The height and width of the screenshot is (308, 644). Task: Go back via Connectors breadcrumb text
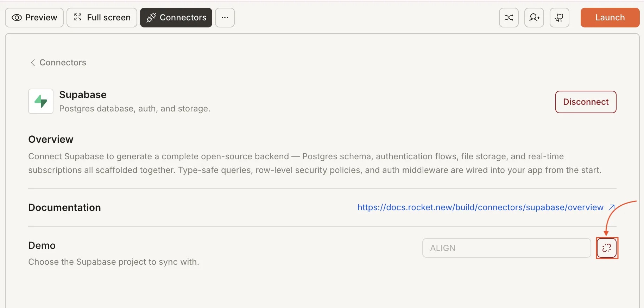coord(63,63)
